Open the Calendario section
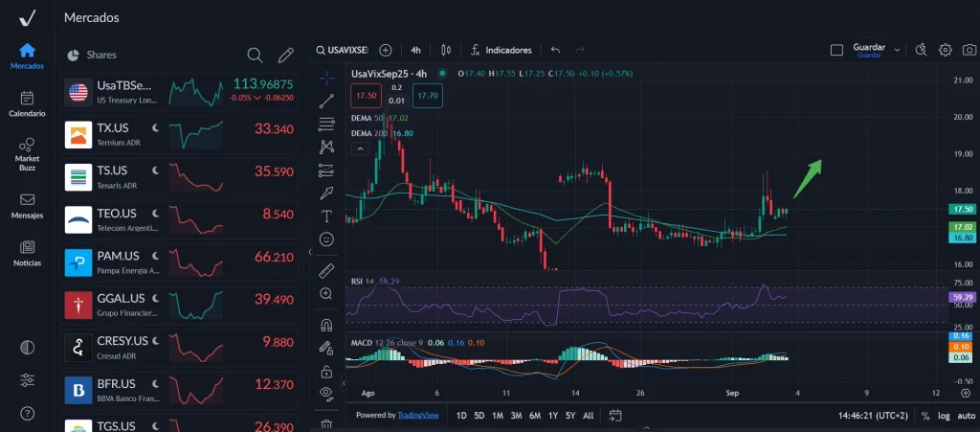The width and height of the screenshot is (980, 432). click(x=27, y=104)
